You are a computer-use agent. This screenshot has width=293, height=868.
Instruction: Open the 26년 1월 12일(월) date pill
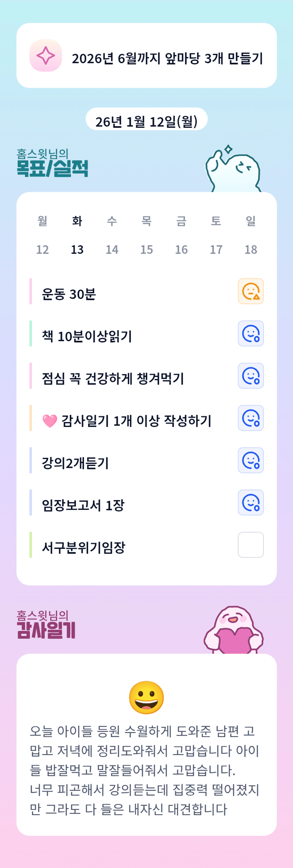[146, 121]
